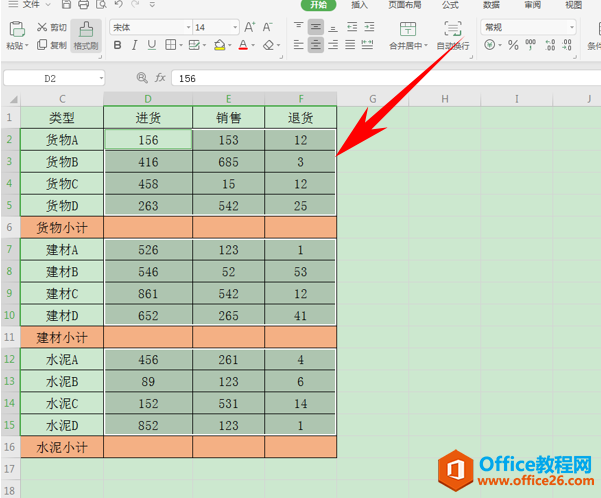Toggle bold formatting

click(x=118, y=45)
